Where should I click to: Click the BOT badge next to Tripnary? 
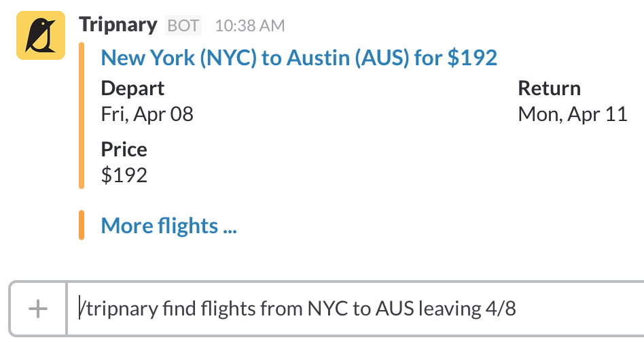pos(183,26)
